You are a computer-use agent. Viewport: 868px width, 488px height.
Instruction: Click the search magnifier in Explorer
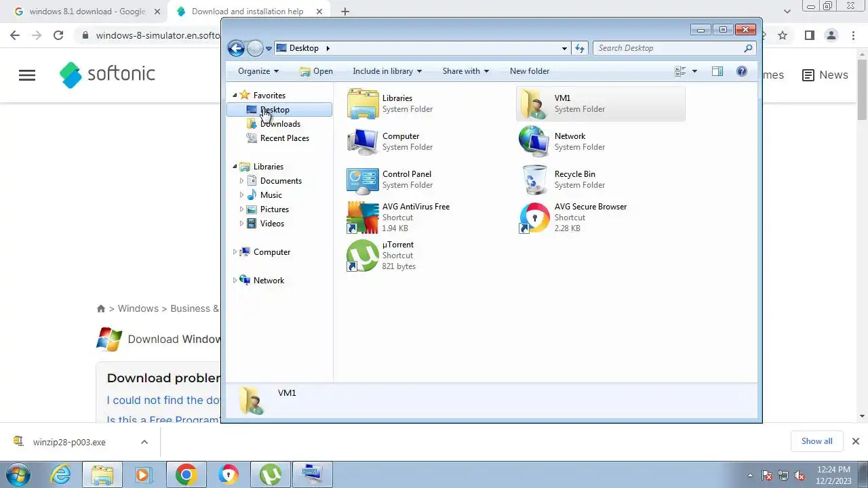pos(749,48)
